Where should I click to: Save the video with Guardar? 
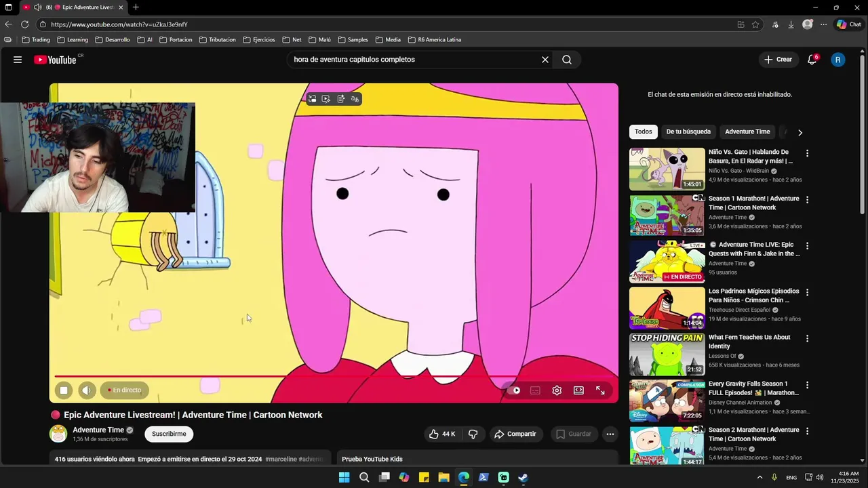click(574, 434)
